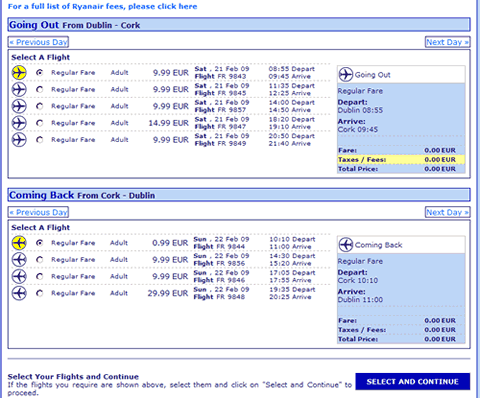Click Taxes / Fees in Coming Back summary
Image resolution: width=480 pixels, height=398 pixels.
(x=401, y=330)
